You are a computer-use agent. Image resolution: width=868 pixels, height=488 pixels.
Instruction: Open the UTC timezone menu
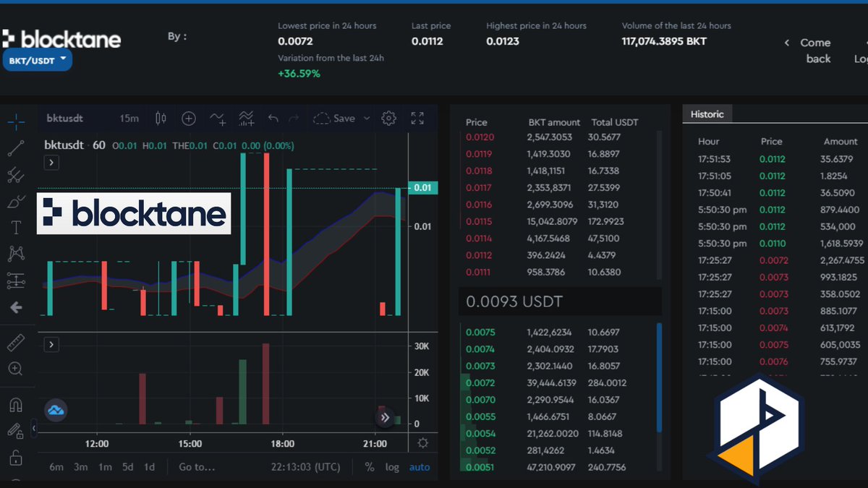click(305, 467)
